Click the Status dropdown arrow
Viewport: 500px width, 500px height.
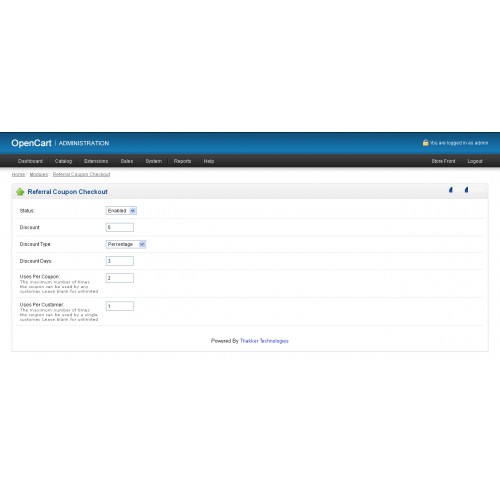[133, 211]
